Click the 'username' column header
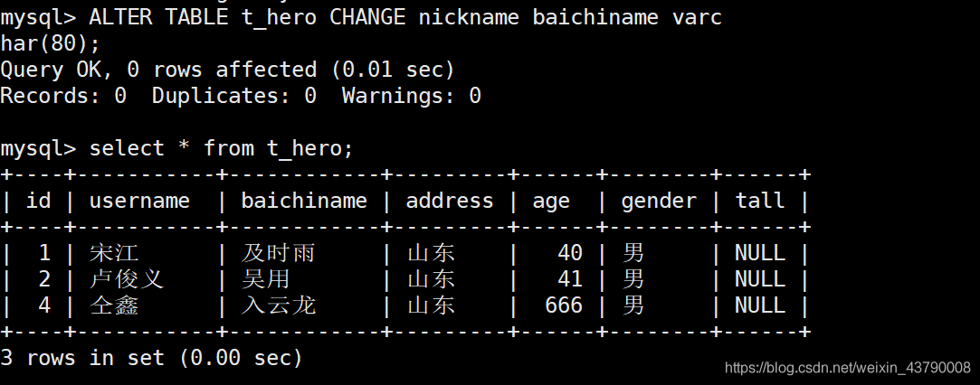Screen dimensions: 980x385 [x=139, y=201]
